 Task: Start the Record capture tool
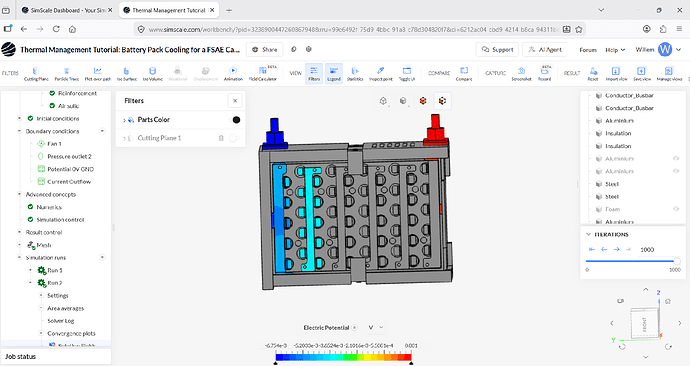pyautogui.click(x=544, y=73)
